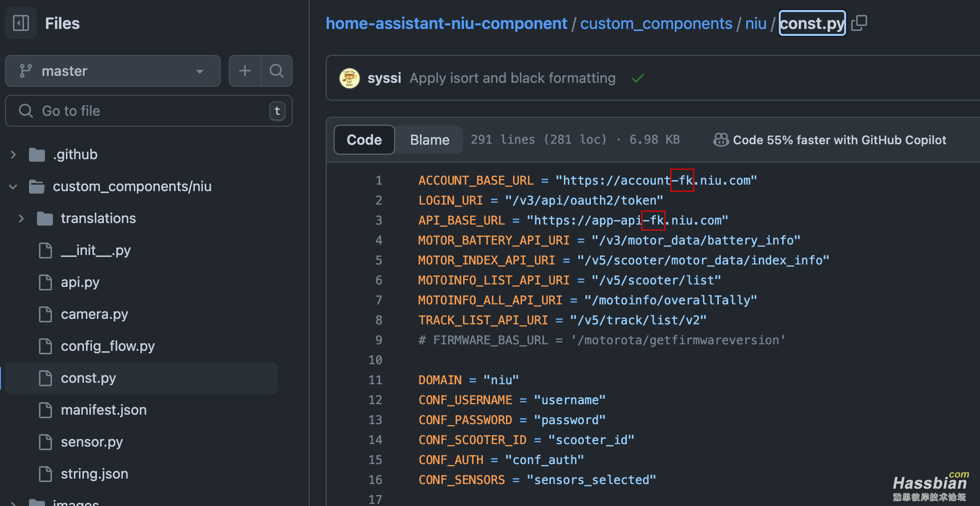Screen dimensions: 980x506
Task: Expand the .github folder chevron
Action: pos(13,155)
